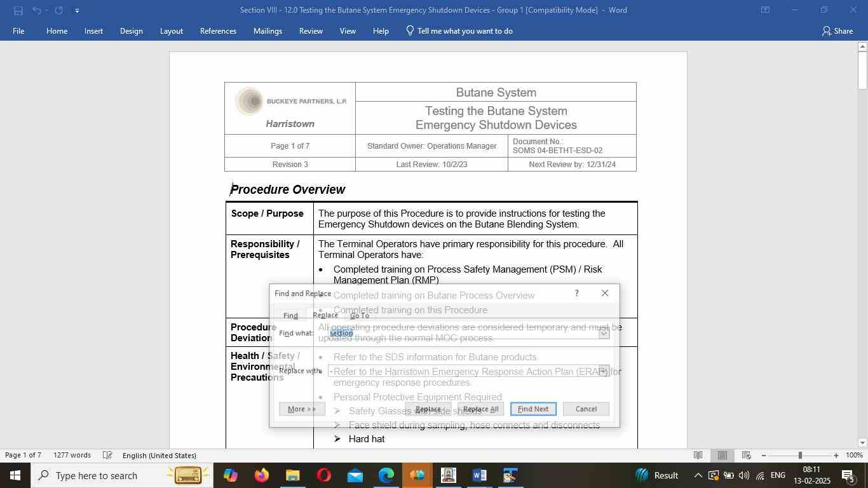Click the vertical scrollbar up arrow
The height and width of the screenshot is (488, 868).
tap(862, 46)
